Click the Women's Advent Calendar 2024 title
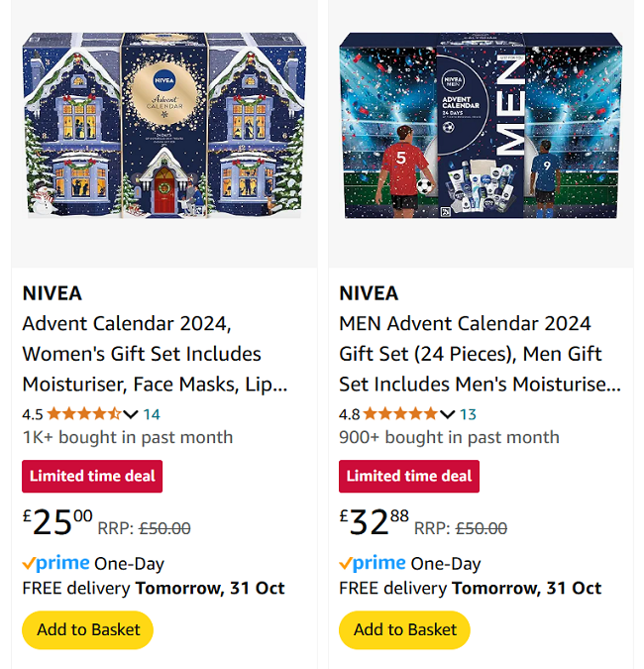 tap(142, 354)
